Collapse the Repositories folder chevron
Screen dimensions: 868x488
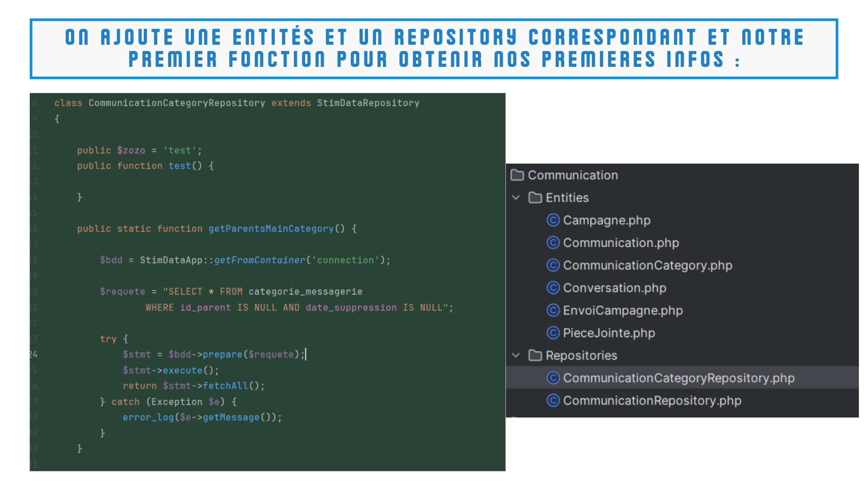(516, 355)
